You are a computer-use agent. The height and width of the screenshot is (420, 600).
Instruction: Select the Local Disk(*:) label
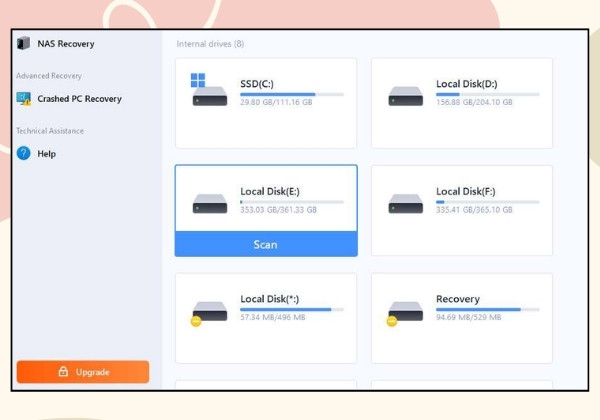[x=270, y=299]
